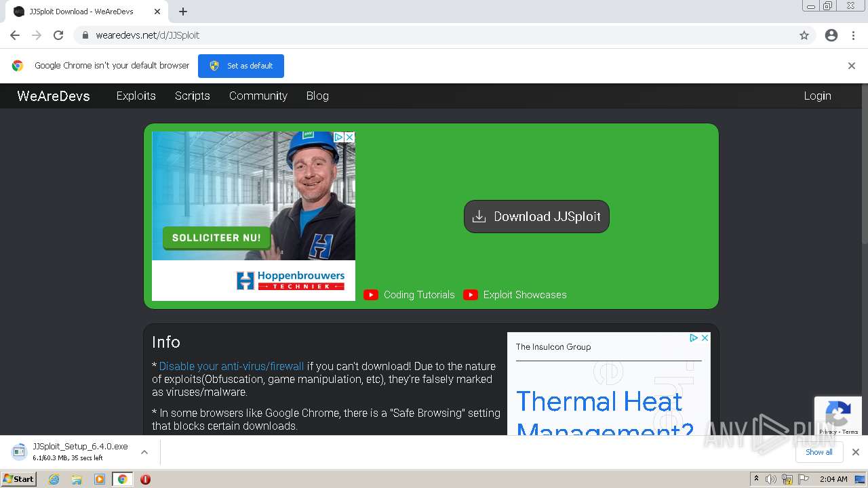Click The Insulcon Group ad title
The image size is (868, 488).
click(x=553, y=347)
